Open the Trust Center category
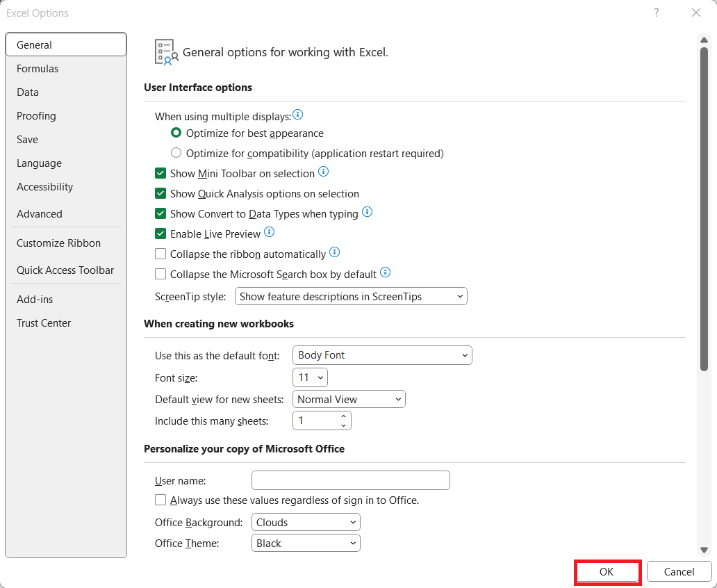This screenshot has width=717, height=588. click(66, 323)
